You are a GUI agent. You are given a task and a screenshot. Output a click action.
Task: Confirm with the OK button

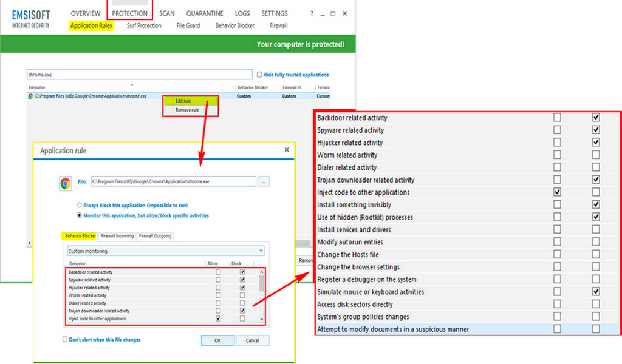(x=217, y=340)
